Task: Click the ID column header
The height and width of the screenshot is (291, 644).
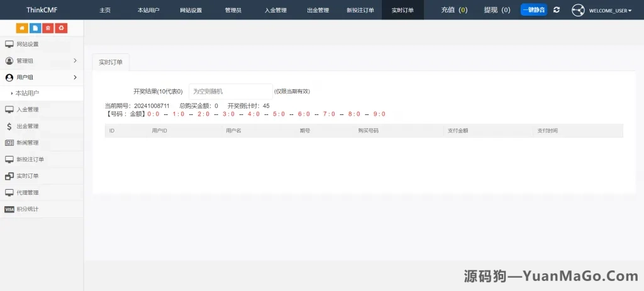Action: tap(112, 131)
